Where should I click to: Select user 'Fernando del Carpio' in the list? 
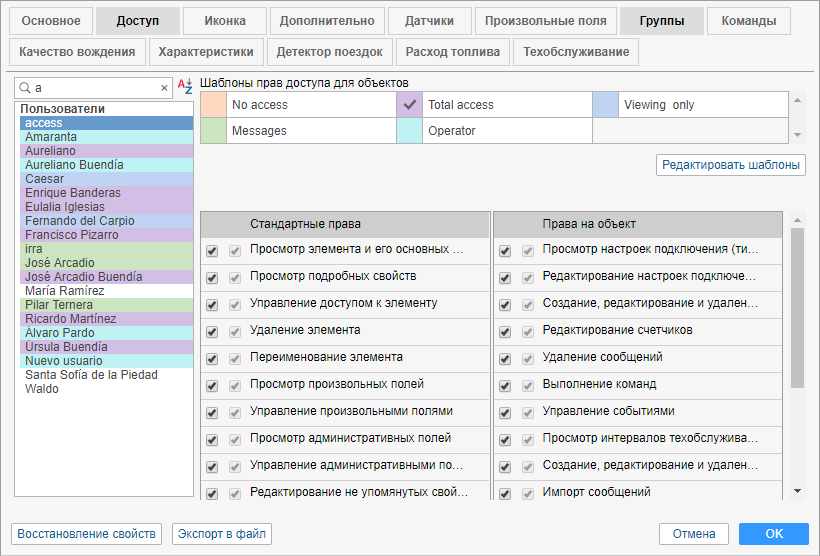point(80,221)
